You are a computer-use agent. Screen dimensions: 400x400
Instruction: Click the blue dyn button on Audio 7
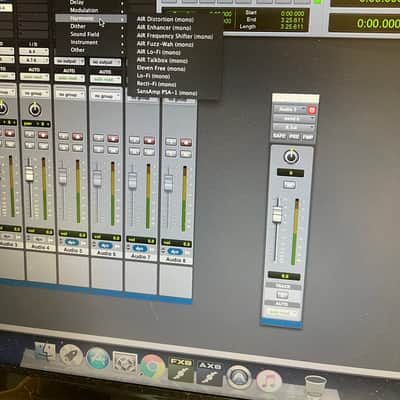pyautogui.click(x=139, y=248)
